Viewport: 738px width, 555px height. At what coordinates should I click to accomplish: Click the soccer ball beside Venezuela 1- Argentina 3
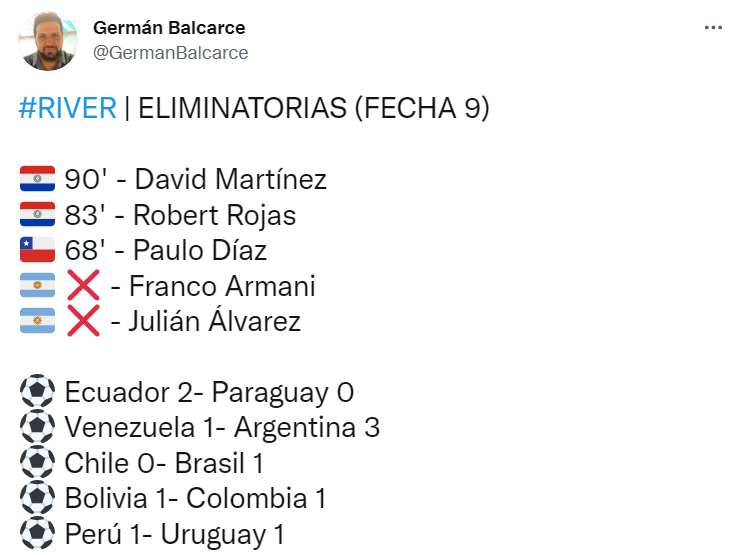tap(37, 426)
